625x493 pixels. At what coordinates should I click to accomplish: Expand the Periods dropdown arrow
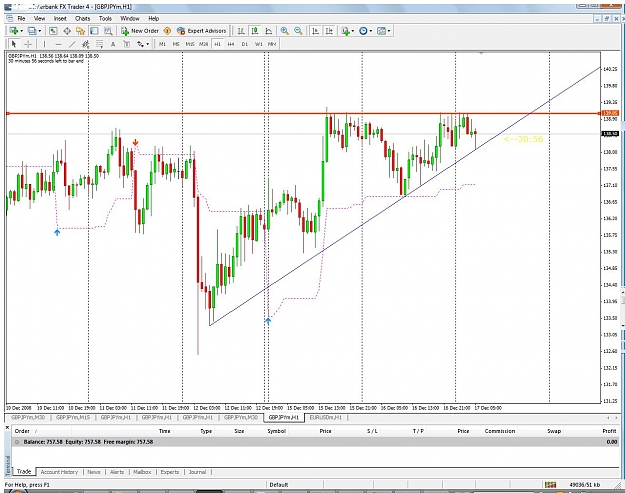pyautogui.click(x=371, y=31)
